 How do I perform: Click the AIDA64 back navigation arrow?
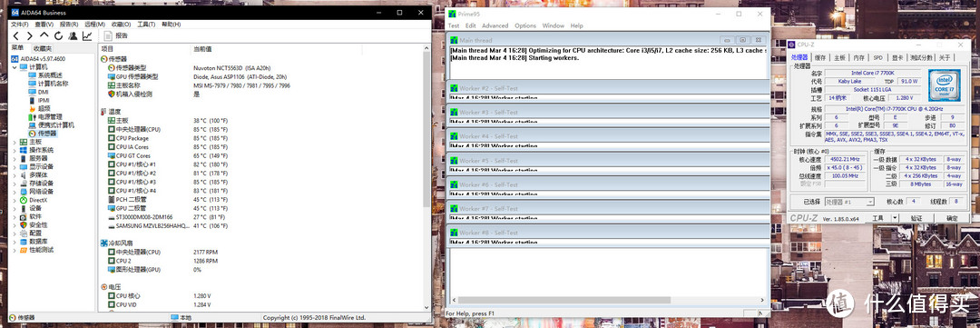point(16,35)
